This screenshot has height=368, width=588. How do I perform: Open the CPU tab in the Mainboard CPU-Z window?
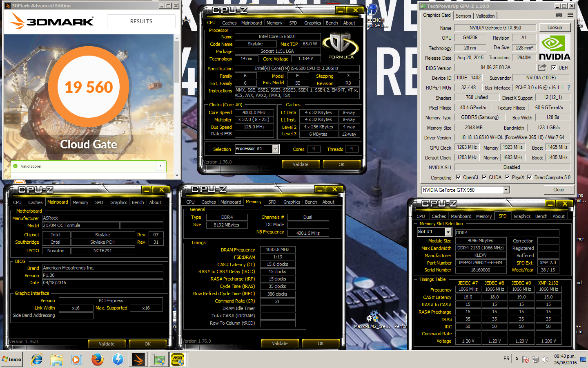pos(18,202)
